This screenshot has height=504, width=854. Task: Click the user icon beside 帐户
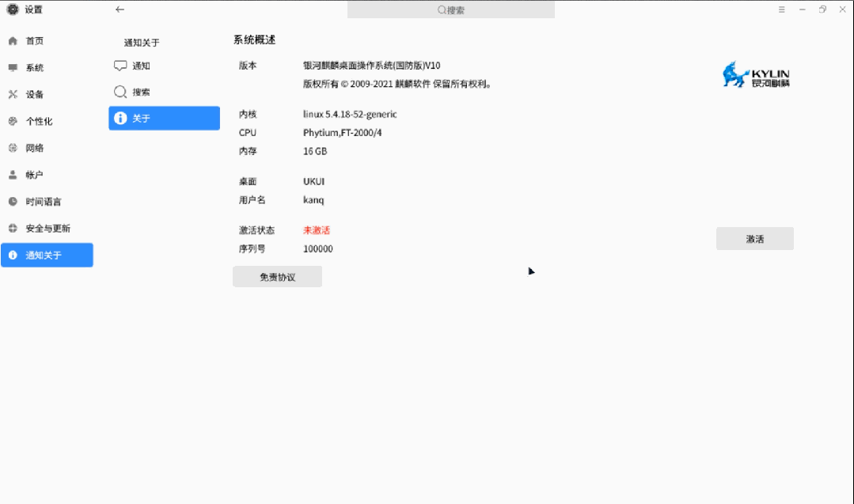tap(13, 175)
